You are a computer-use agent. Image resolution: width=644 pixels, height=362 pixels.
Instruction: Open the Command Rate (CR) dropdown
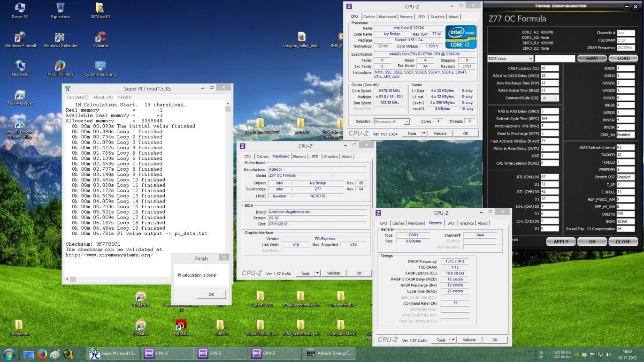550,98
